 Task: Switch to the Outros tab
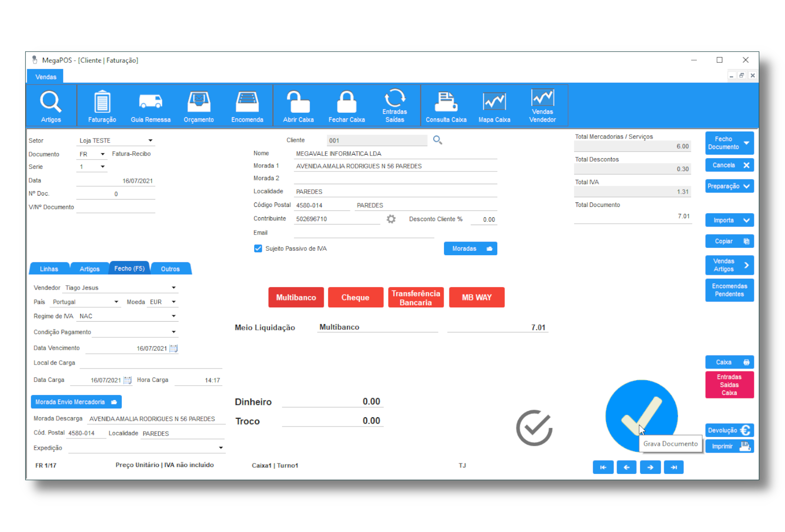[170, 269]
